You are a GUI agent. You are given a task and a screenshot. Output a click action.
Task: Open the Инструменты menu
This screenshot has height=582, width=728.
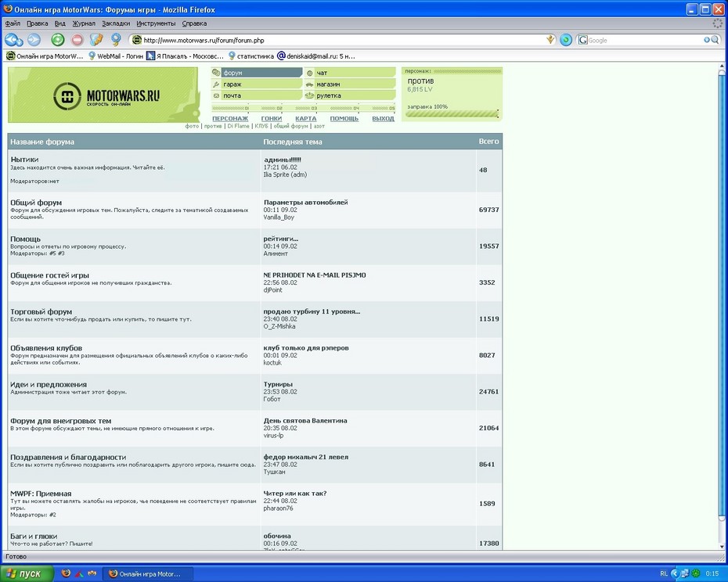(156, 23)
